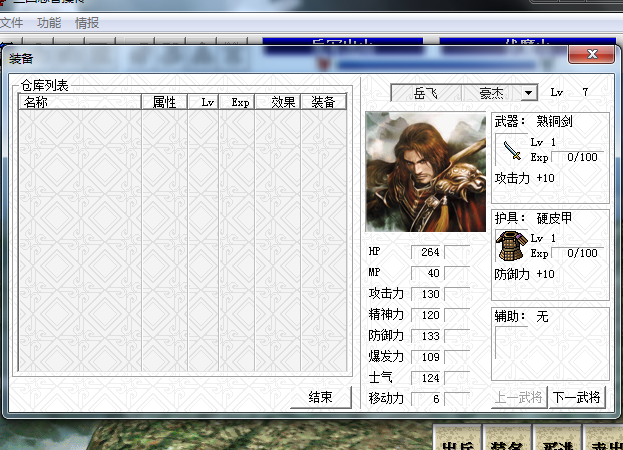Click the 熟铜剑 sword weapon icon

pyautogui.click(x=512, y=150)
